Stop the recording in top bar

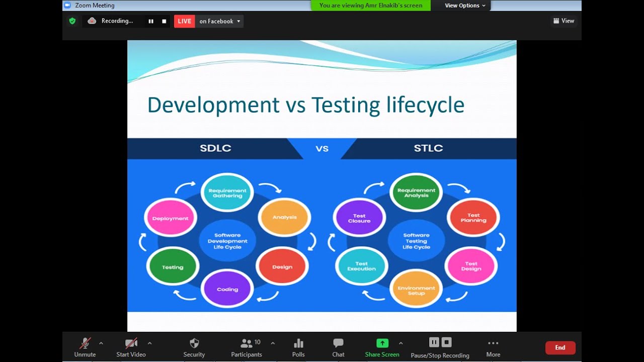(164, 21)
